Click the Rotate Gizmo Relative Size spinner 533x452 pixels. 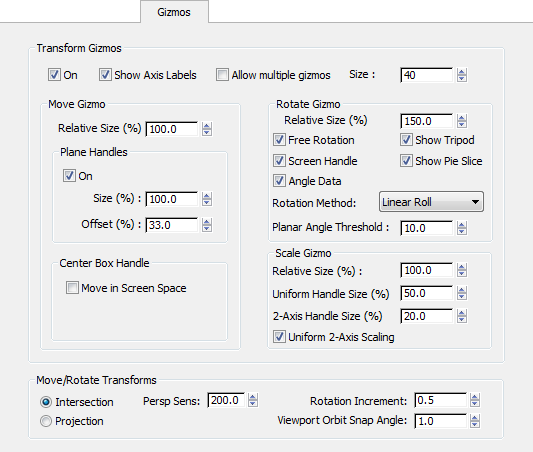point(462,121)
